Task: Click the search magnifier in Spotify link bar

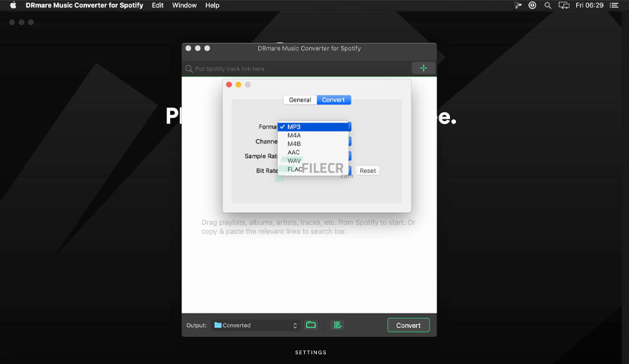Action: 189,69
